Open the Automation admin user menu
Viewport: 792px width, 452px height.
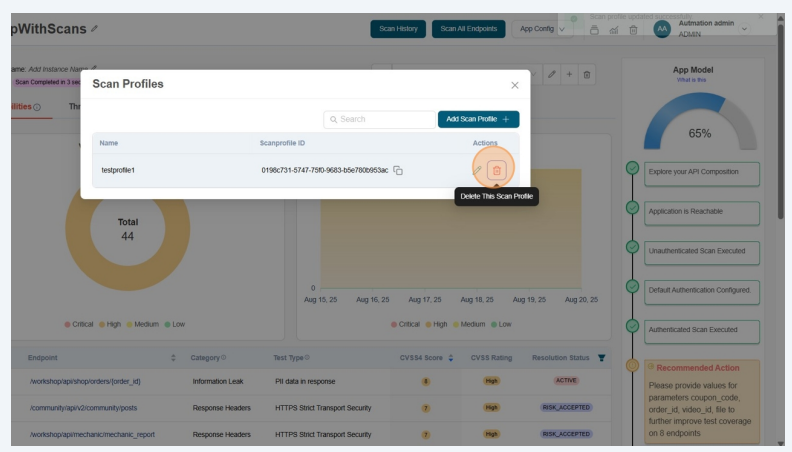(710, 29)
